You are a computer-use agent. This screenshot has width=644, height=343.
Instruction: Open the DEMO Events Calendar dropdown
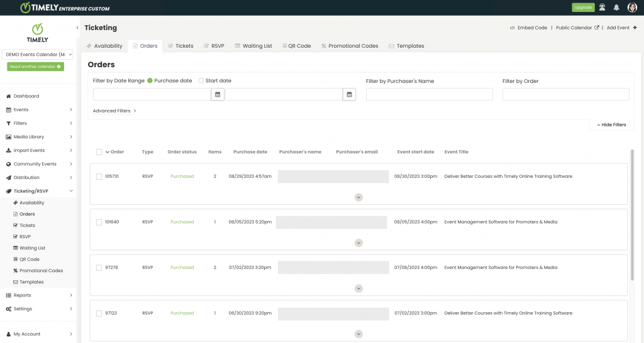(x=38, y=54)
